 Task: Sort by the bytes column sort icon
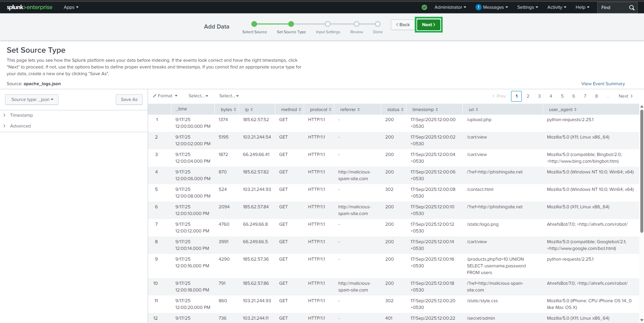pos(235,110)
